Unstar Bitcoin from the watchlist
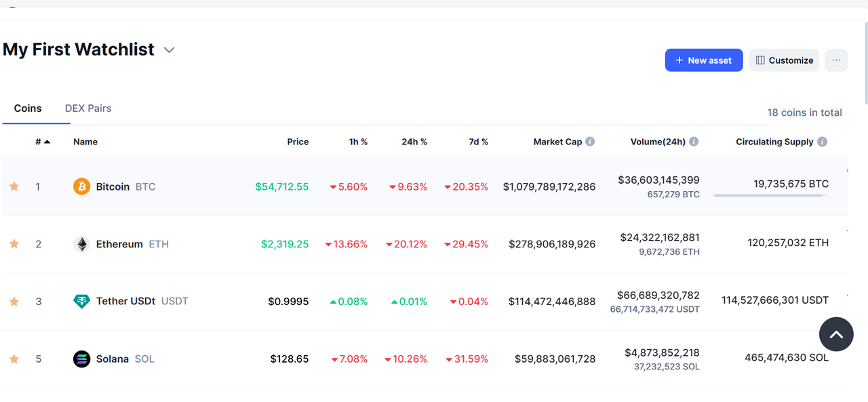Image resolution: width=868 pixels, height=402 pixels. (14, 186)
